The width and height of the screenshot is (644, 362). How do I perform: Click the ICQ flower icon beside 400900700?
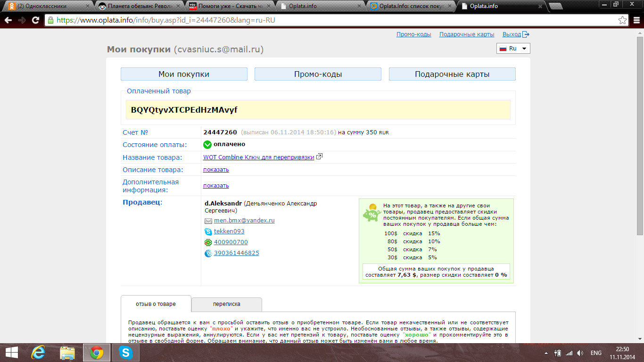pos(208,242)
